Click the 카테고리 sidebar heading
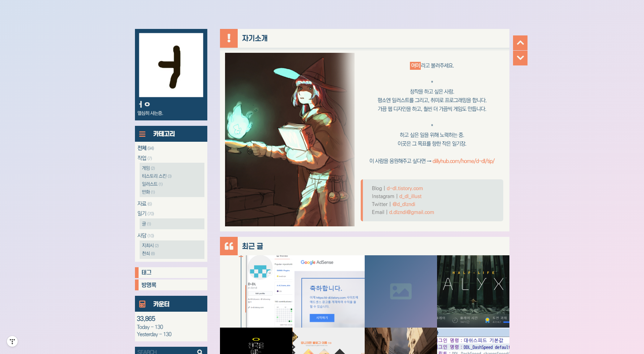 tap(164, 134)
